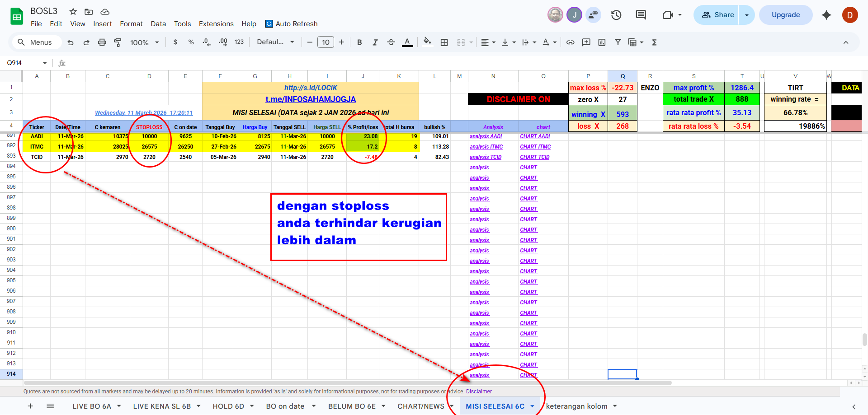Toggle italic formatting
This screenshot has width=868, height=415.
click(375, 42)
